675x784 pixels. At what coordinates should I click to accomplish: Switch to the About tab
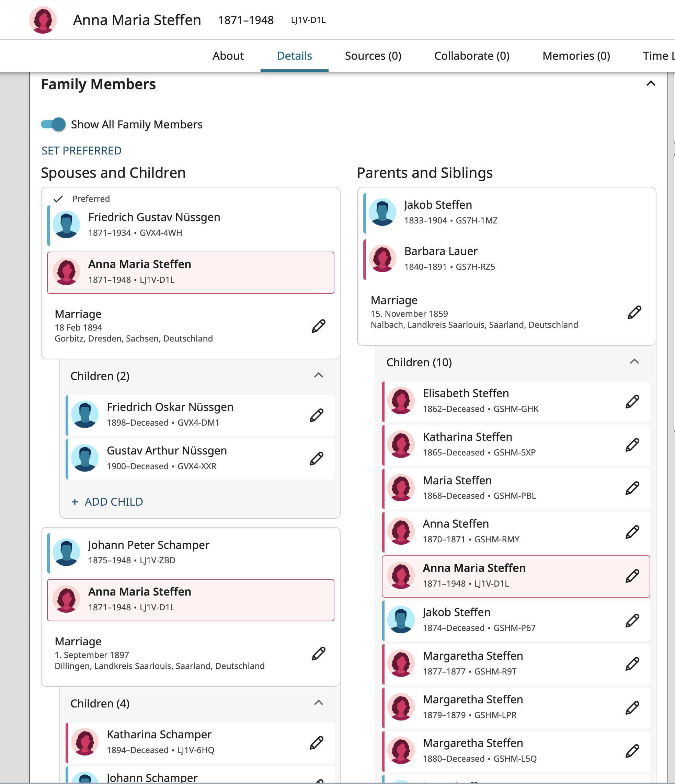click(228, 56)
